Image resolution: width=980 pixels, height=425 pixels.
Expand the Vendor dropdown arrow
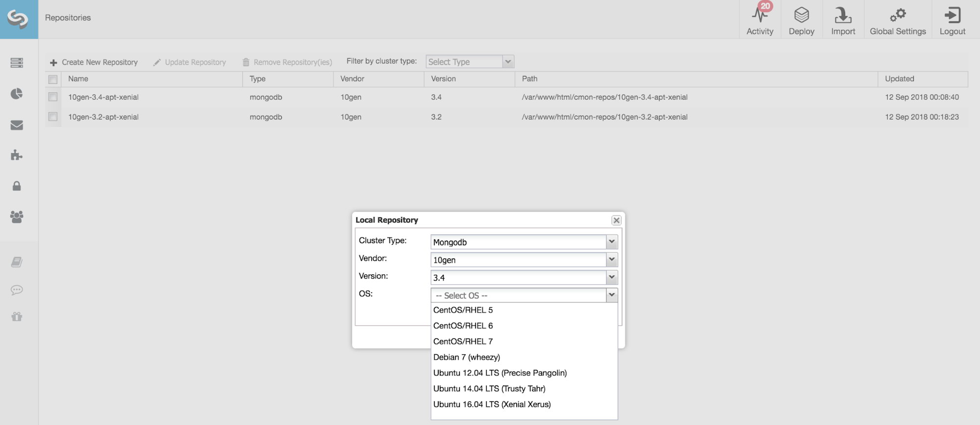pos(612,259)
